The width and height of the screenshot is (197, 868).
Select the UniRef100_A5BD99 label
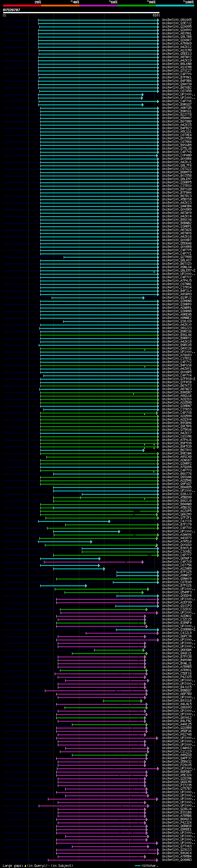coord(176,497)
